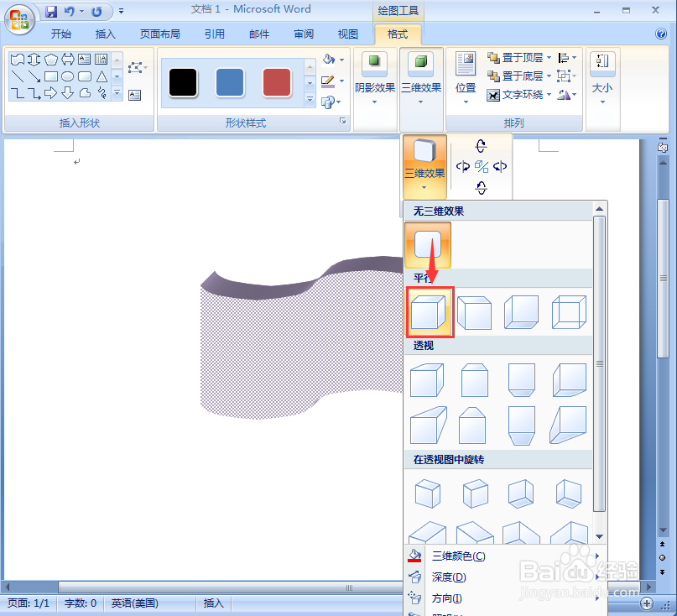Click the Undo icon
The width and height of the screenshot is (677, 616).
pyautogui.click(x=69, y=11)
